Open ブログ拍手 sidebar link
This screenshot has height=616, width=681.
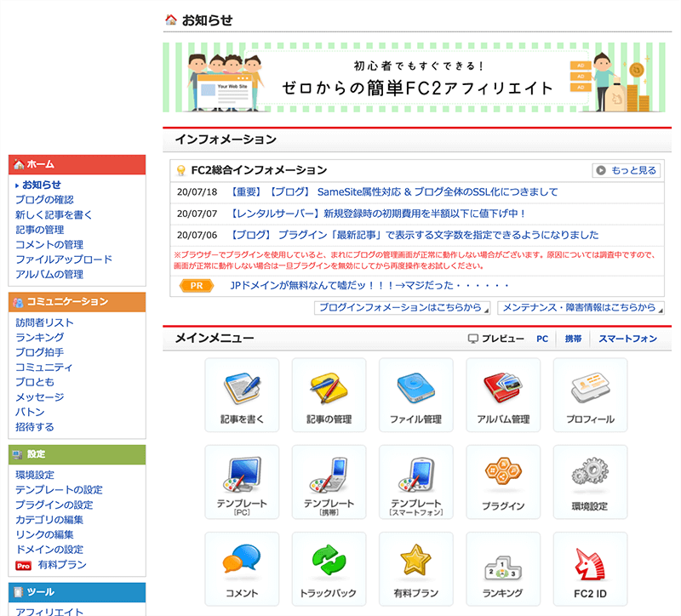pyautogui.click(x=39, y=352)
